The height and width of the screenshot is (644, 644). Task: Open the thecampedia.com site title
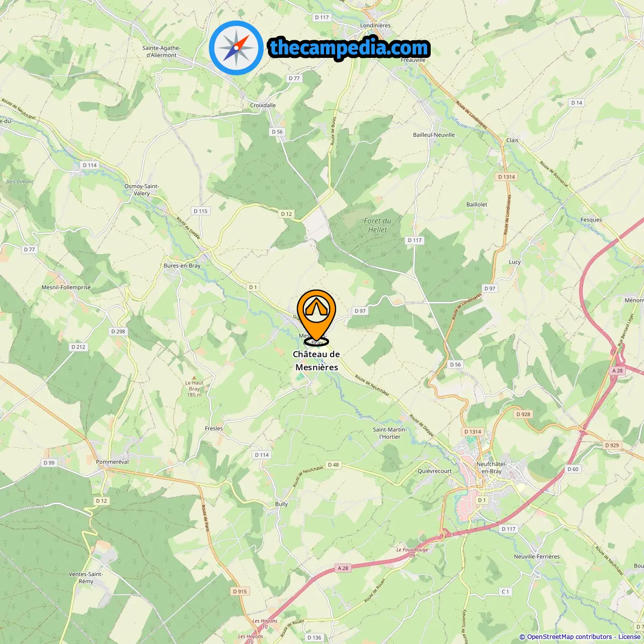(x=349, y=48)
